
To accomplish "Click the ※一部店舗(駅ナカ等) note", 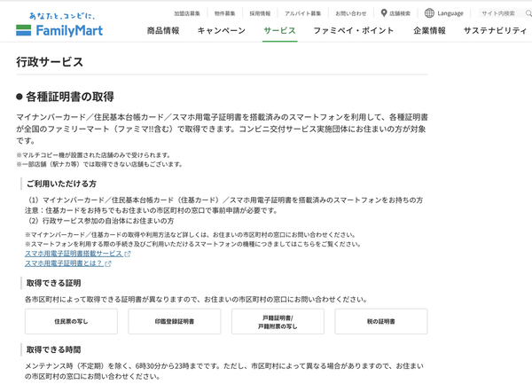I will coord(99,164).
